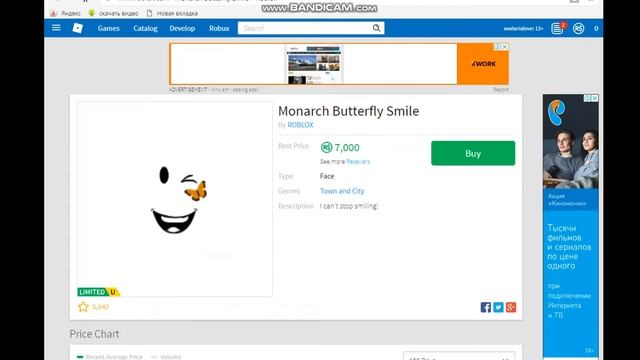The image size is (640, 360).
Task: Buy the Monarch Butterfly Smile
Action: pyautogui.click(x=473, y=153)
